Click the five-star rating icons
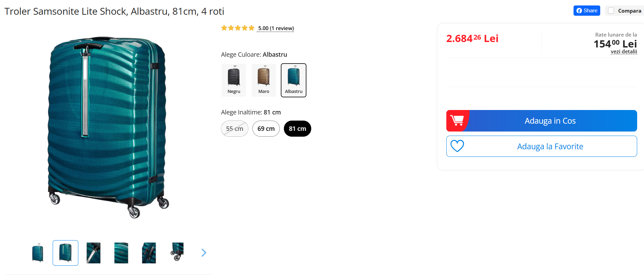Viewport: 644px width, 275px height. pyautogui.click(x=238, y=28)
